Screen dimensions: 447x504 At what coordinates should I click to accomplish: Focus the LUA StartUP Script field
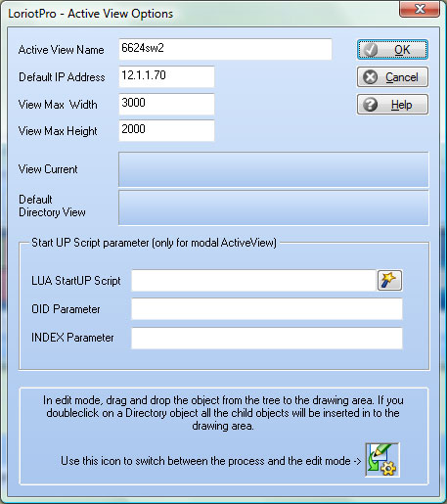click(x=253, y=281)
